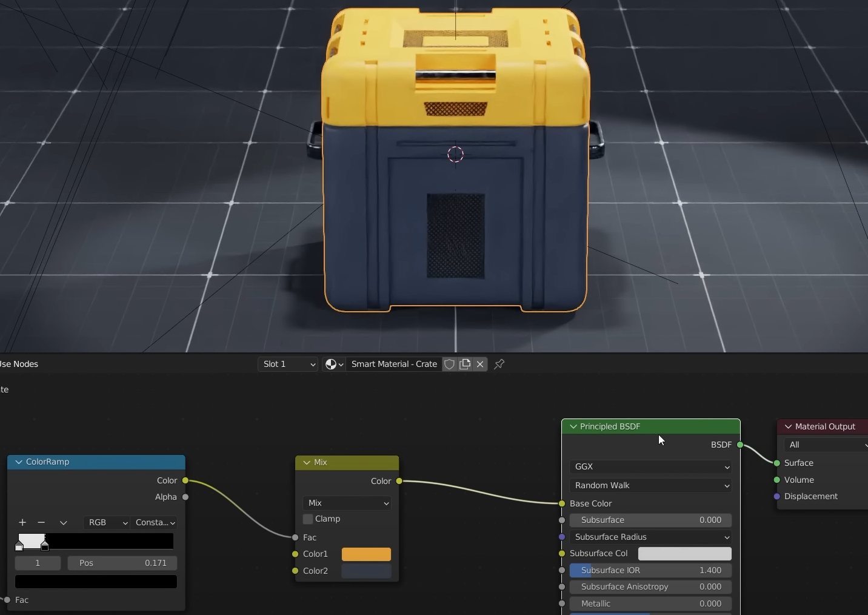This screenshot has width=868, height=615.
Task: Open the GGX distribution dropdown
Action: pyautogui.click(x=650, y=466)
